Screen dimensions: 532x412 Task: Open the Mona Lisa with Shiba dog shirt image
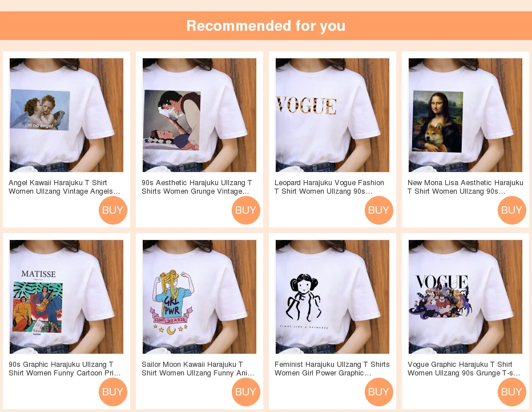click(x=466, y=115)
